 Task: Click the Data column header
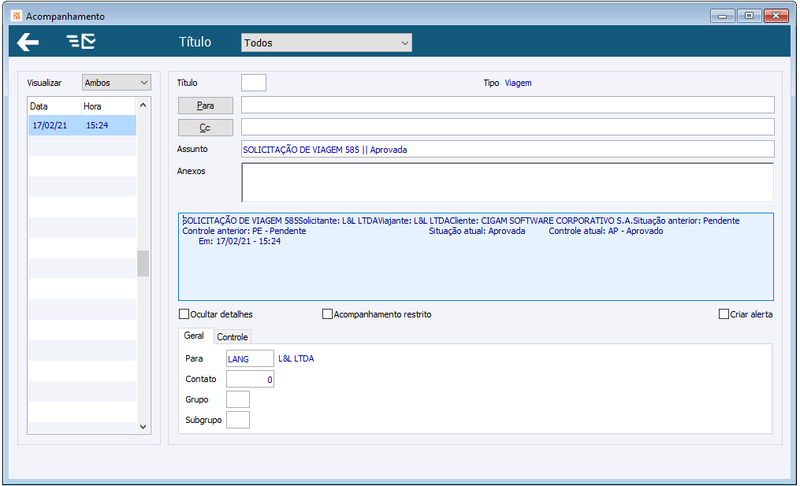pos(55,106)
